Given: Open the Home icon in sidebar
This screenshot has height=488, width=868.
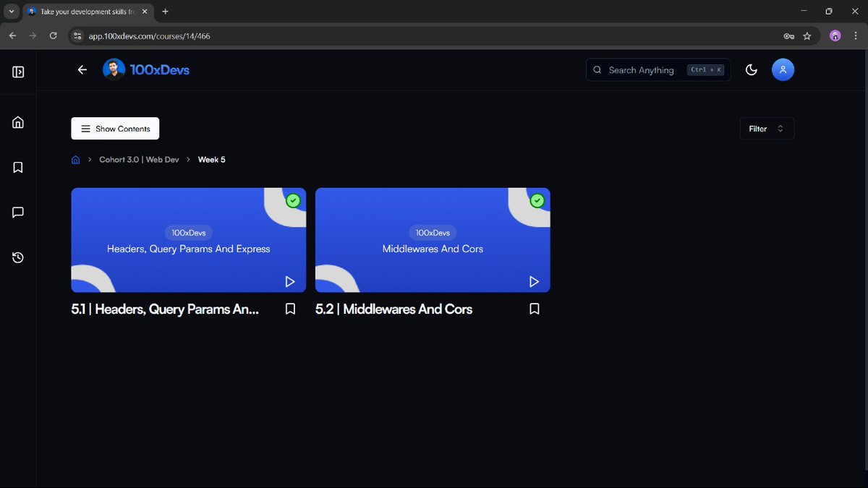Looking at the screenshot, I should point(18,122).
